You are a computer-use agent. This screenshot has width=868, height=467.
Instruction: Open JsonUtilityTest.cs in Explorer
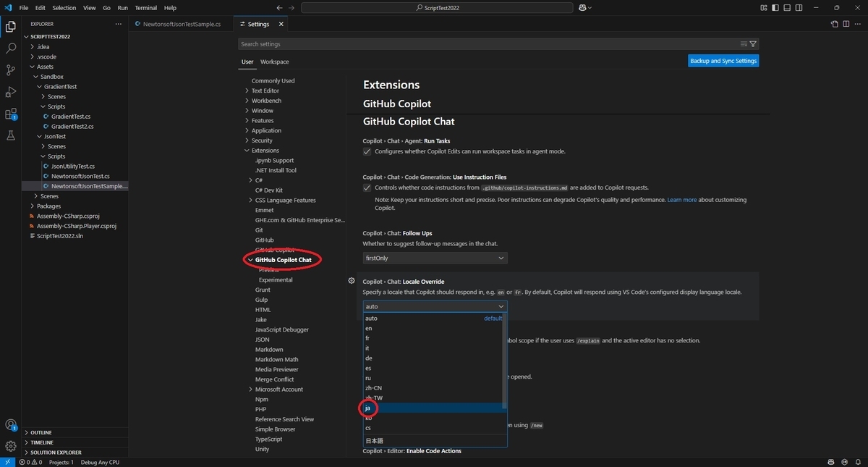click(x=72, y=166)
